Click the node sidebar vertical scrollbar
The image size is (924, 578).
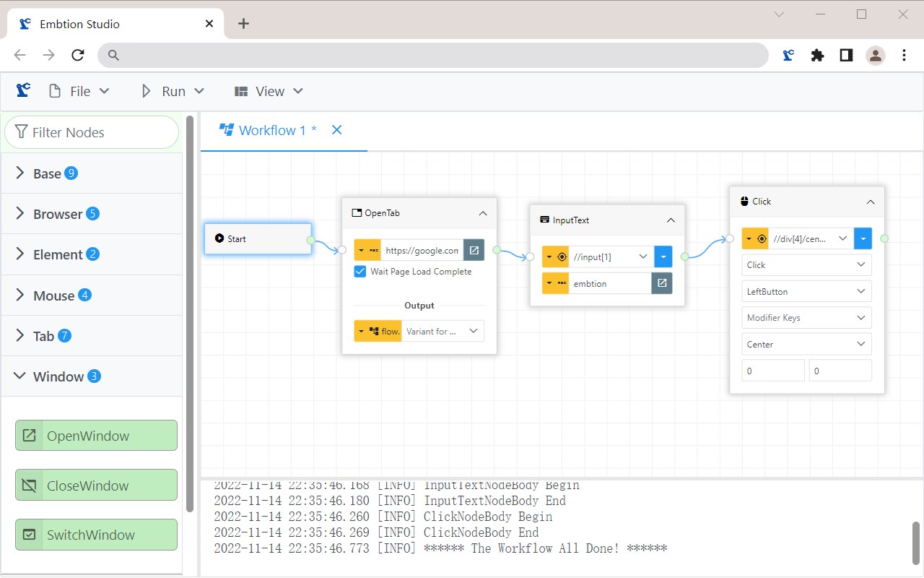tap(190, 314)
